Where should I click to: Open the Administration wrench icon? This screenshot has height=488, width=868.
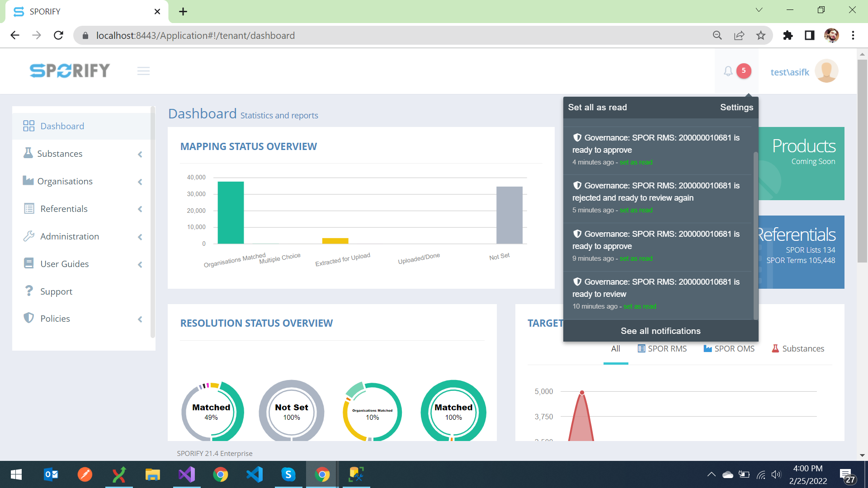[29, 236]
